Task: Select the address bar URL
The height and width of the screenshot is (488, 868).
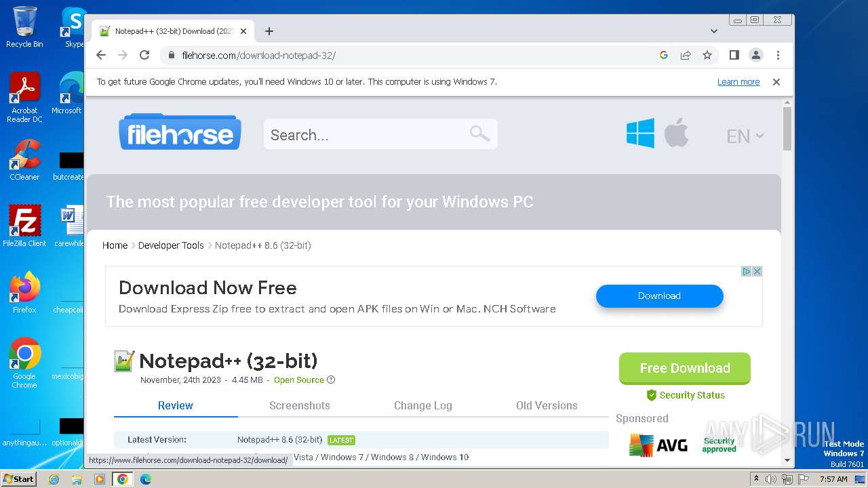Action: coord(258,56)
